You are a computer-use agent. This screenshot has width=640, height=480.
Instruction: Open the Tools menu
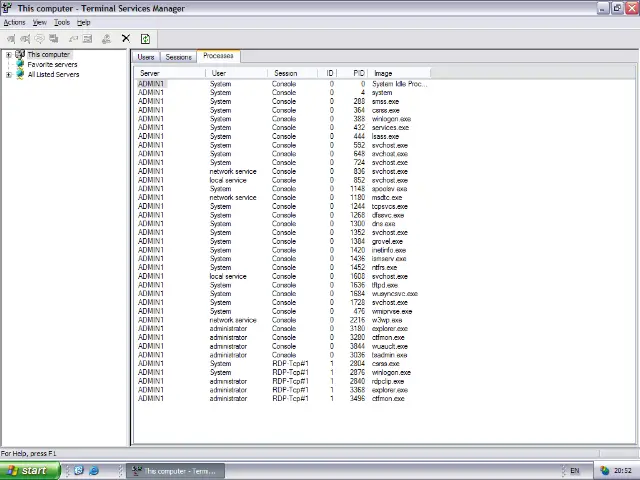click(62, 22)
